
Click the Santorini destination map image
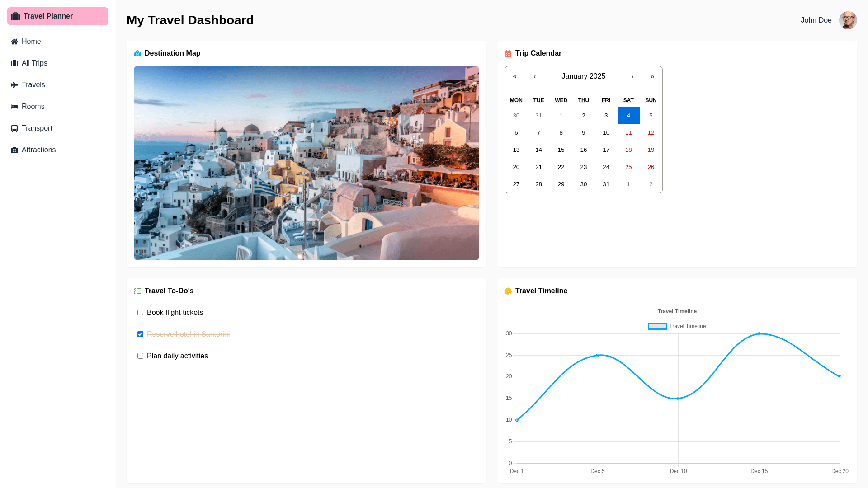306,163
